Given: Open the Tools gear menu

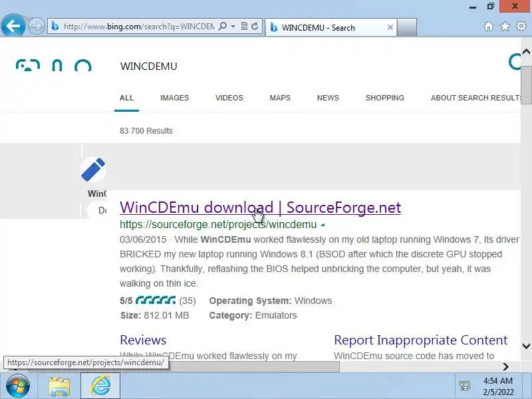Looking at the screenshot, I should point(521,26).
